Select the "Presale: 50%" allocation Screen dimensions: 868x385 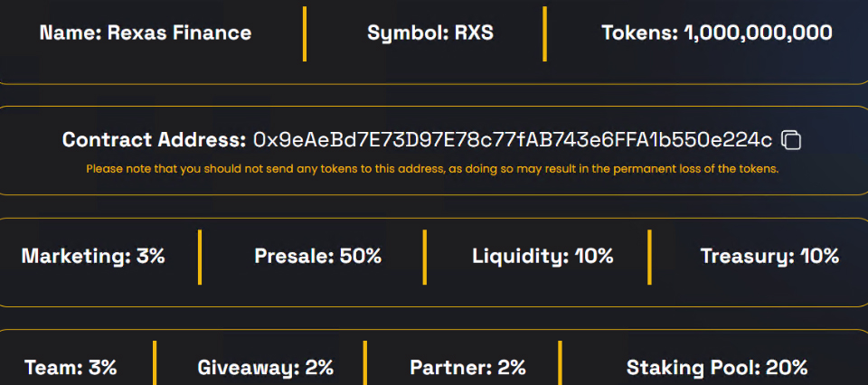pyautogui.click(x=317, y=256)
